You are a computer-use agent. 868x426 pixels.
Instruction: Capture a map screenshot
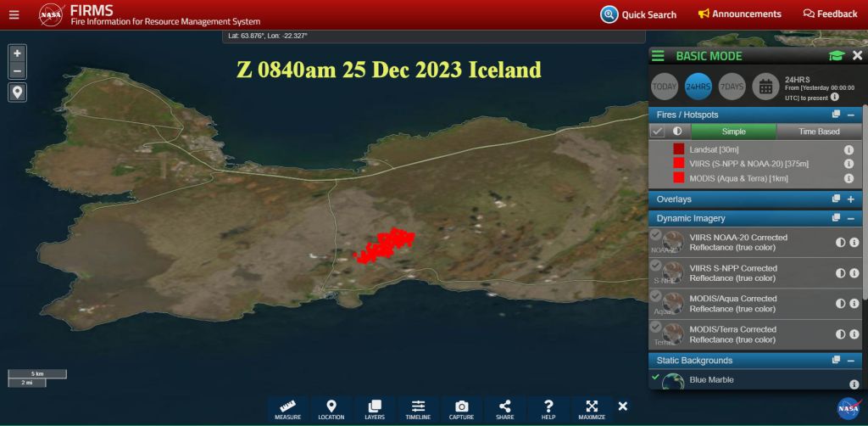[x=461, y=409]
